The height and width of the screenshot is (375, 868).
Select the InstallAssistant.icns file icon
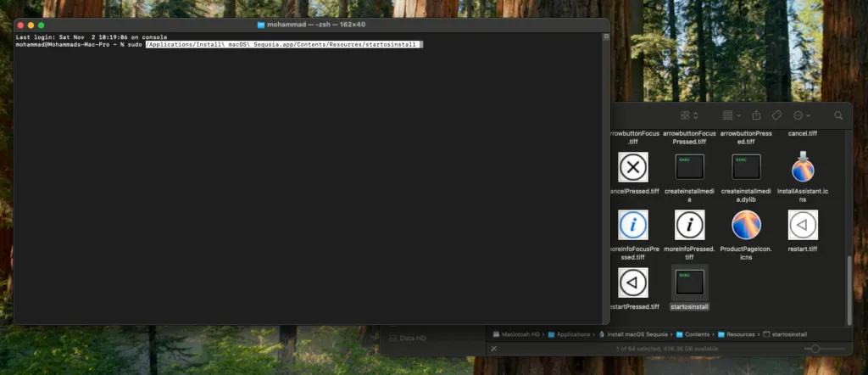coord(803,167)
